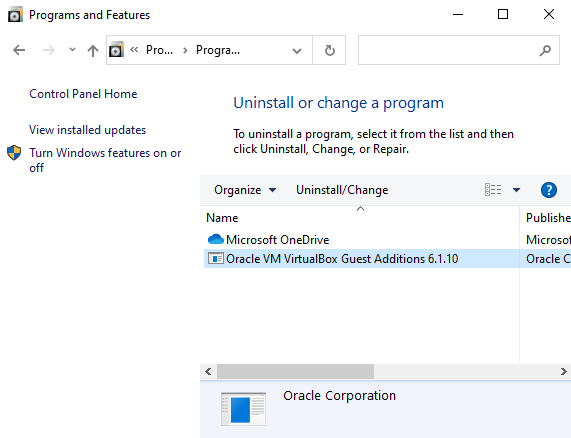
Task: Click the Microsoft publisher cell
Action: (548, 240)
